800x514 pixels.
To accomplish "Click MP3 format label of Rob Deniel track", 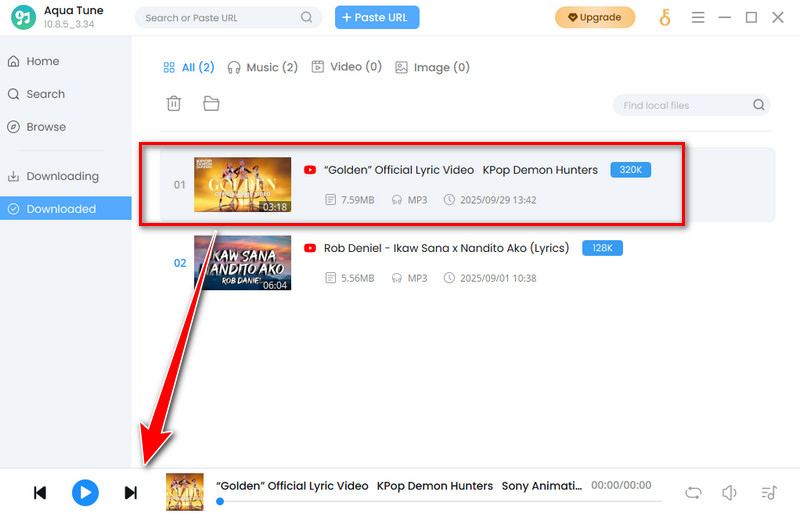I will click(417, 278).
